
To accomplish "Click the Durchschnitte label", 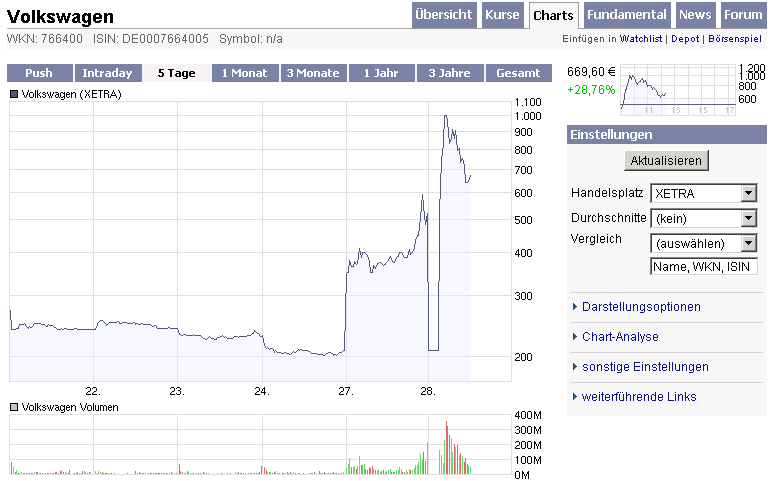I will point(609,218).
